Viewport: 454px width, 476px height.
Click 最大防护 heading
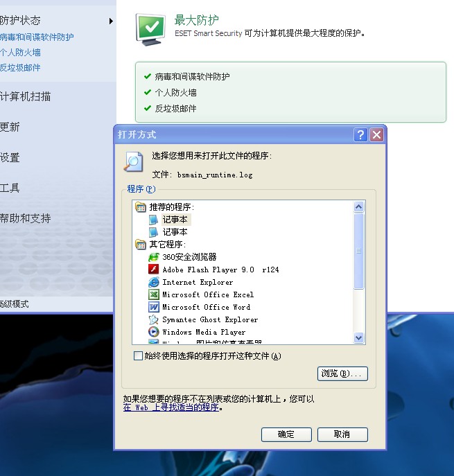pos(196,20)
